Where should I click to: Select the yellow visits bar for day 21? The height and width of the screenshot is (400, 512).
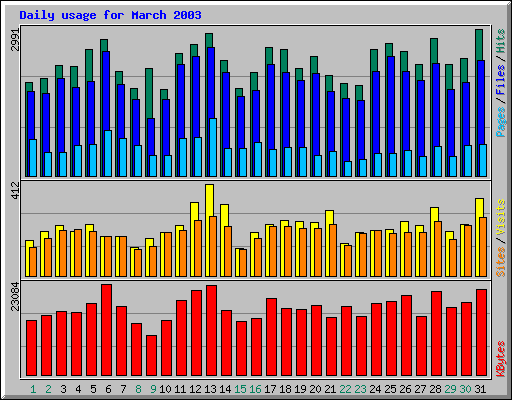pos(330,217)
